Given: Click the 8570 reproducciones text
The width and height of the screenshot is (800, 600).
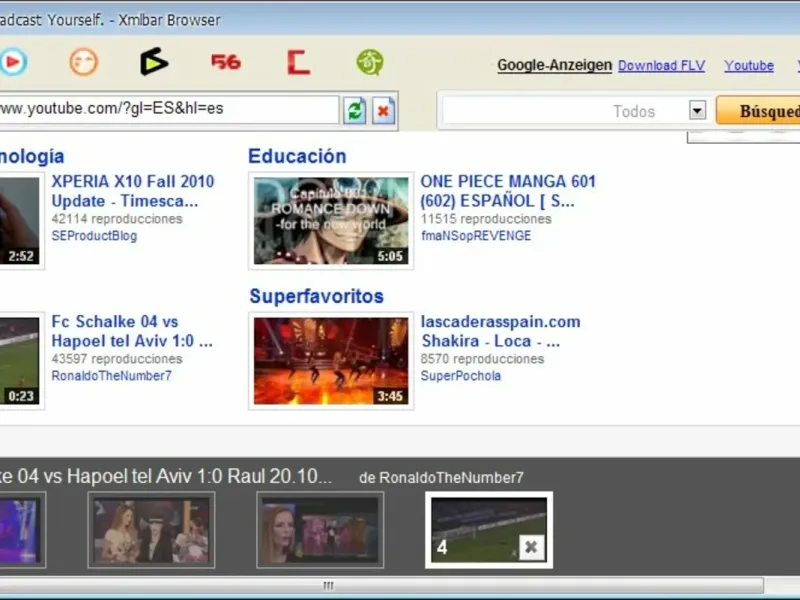Looking at the screenshot, I should 482,359.
